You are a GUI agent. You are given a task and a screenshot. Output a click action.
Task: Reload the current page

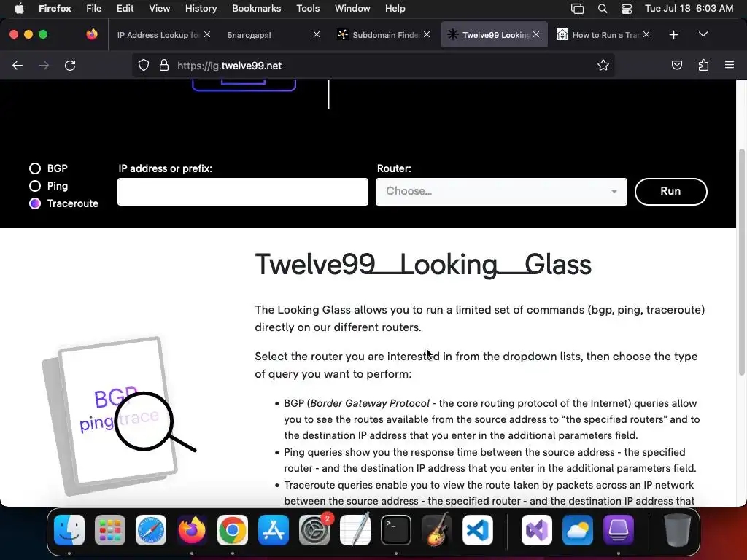click(x=70, y=65)
